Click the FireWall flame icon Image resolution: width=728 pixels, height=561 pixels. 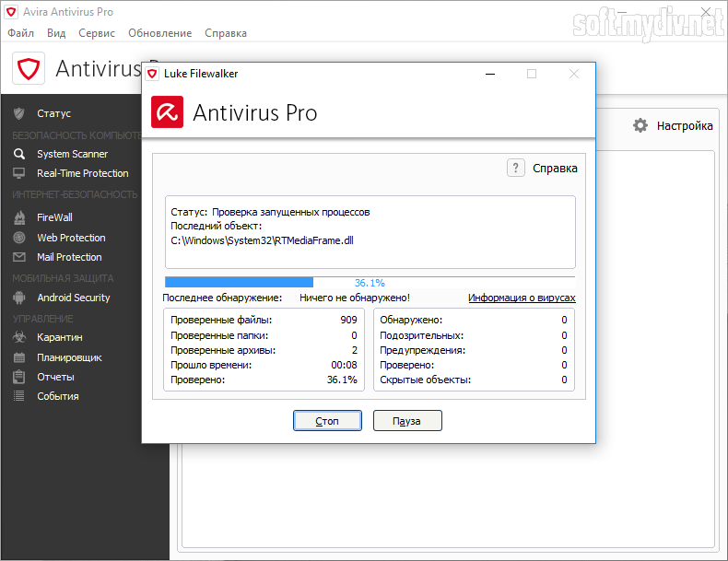pos(19,217)
